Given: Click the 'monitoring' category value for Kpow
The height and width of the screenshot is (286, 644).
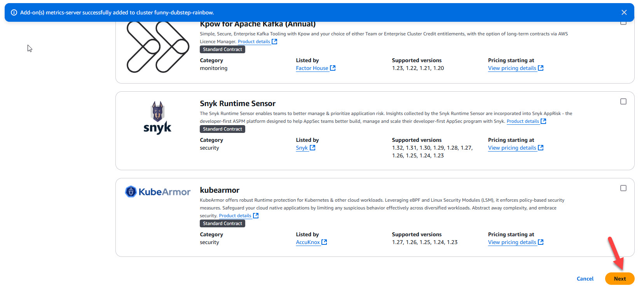Looking at the screenshot, I should 214,68.
